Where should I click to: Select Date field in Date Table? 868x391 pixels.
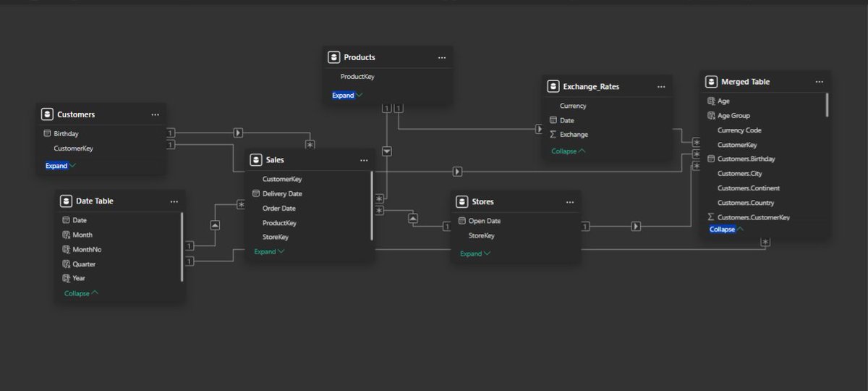(80, 220)
